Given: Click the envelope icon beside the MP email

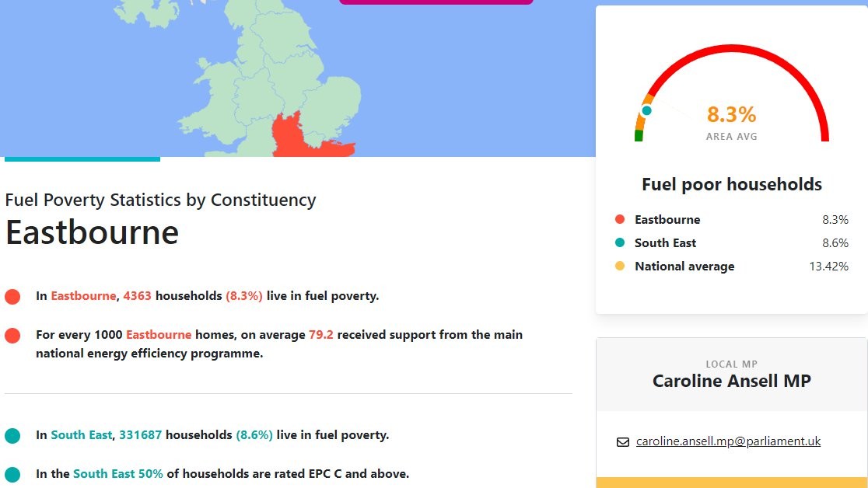Looking at the screenshot, I should pos(622,442).
